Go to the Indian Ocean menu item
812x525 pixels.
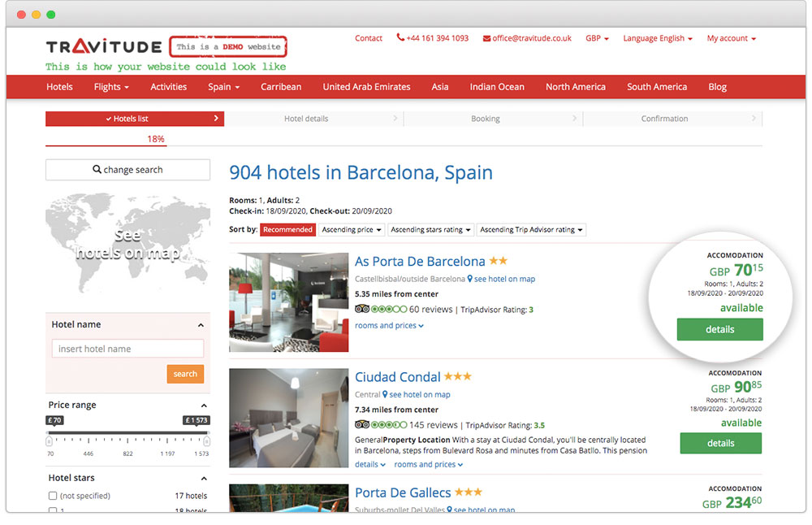(x=497, y=87)
